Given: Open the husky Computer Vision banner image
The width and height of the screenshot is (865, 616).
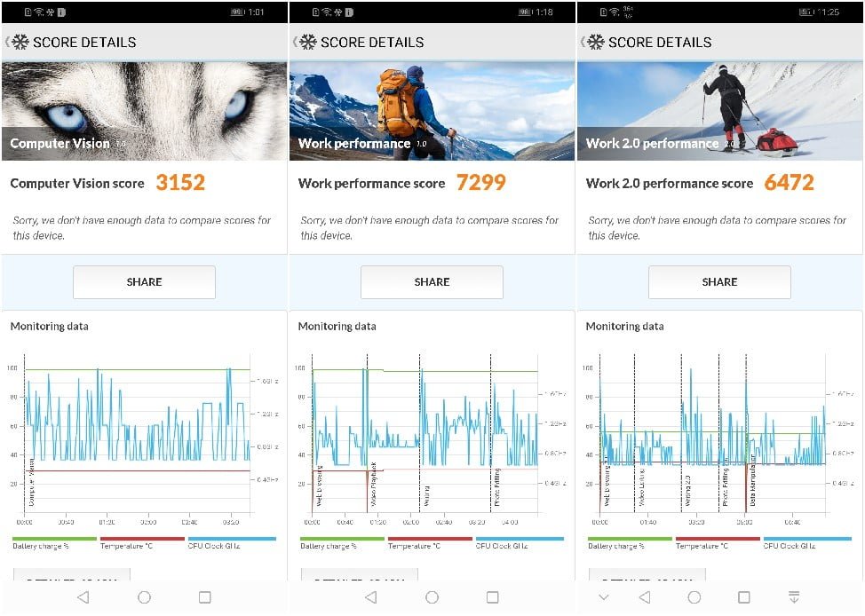Looking at the screenshot, I should (x=144, y=111).
